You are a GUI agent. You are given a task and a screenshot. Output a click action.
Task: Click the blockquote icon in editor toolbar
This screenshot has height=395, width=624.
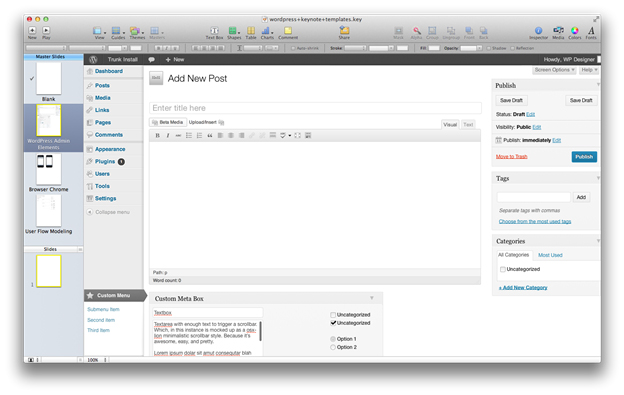coord(210,136)
